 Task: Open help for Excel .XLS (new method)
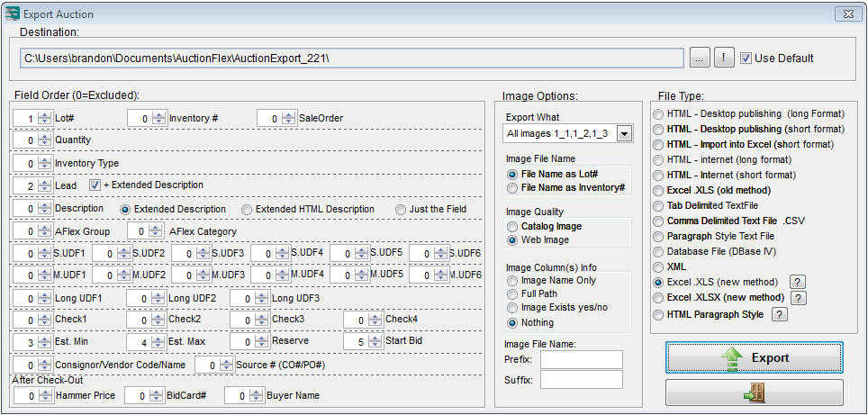point(797,282)
